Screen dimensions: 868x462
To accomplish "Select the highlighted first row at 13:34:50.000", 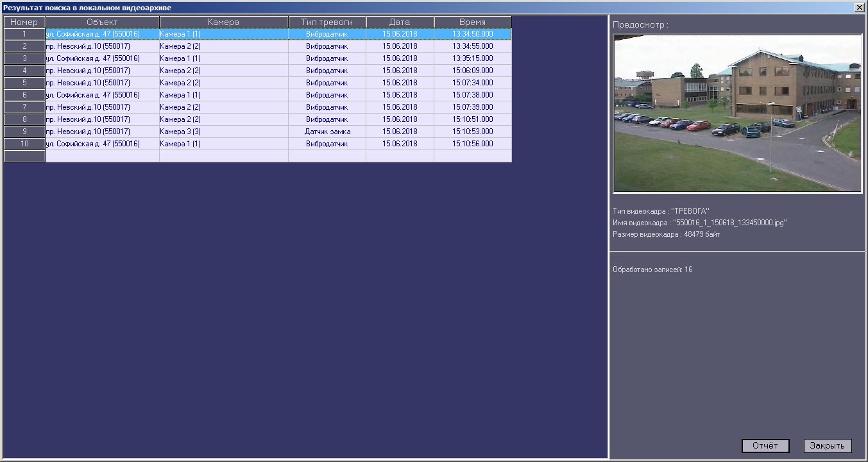I will (472, 34).
